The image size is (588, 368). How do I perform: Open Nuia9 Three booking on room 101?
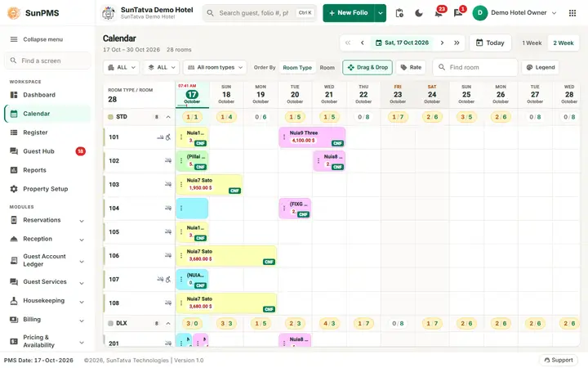click(x=312, y=137)
